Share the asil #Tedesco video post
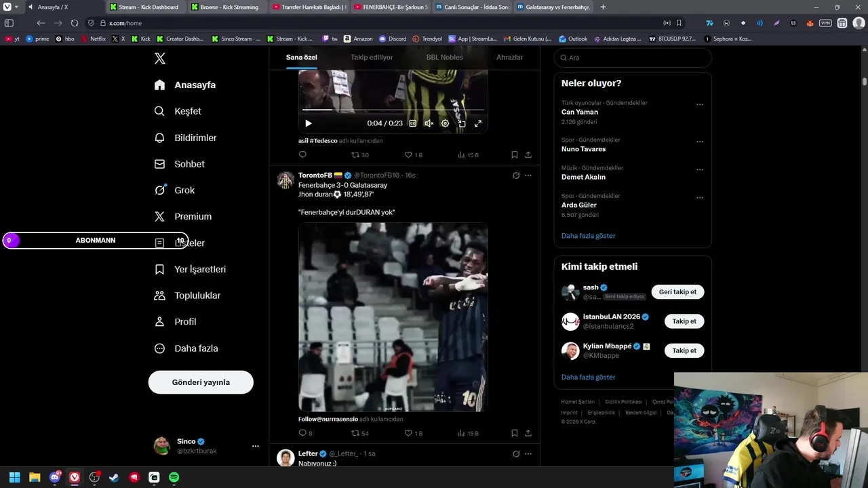 click(x=528, y=155)
